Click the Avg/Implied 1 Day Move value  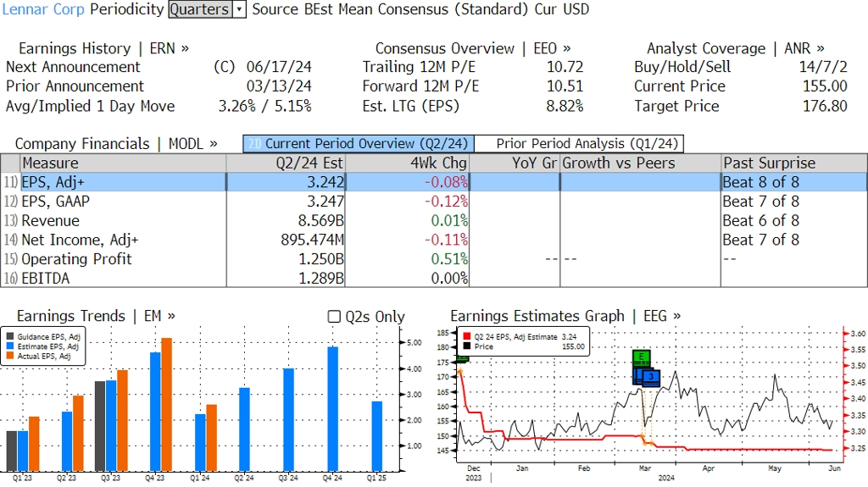[264, 106]
